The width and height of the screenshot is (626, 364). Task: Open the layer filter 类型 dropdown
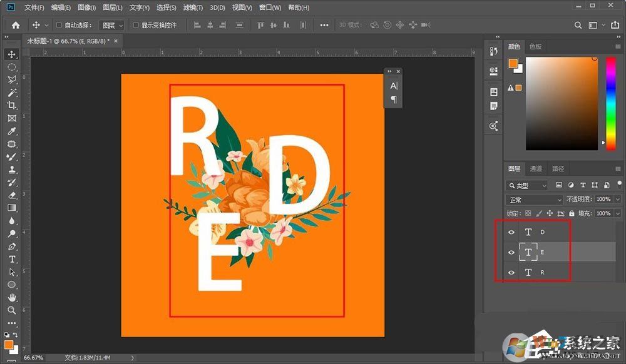[526, 185]
